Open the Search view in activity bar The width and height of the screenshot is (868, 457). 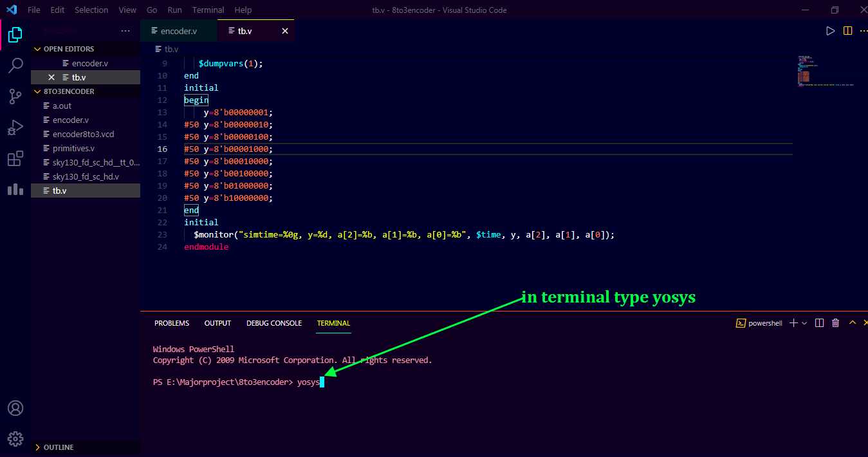click(x=15, y=65)
